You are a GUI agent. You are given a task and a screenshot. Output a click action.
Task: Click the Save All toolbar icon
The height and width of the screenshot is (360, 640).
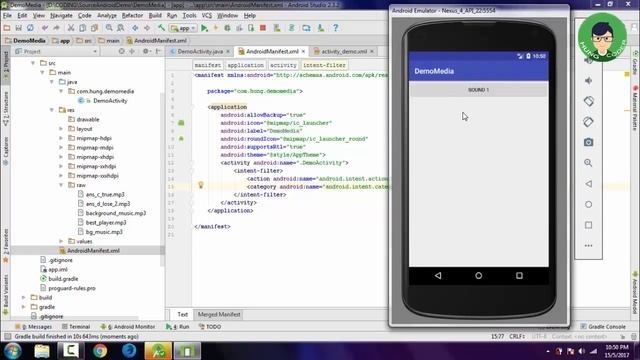tap(18, 28)
